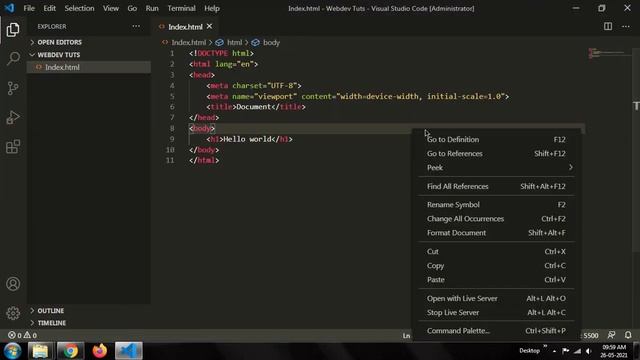Screen dimensions: 640x360
Task: Click body in the breadcrumb
Action: (271, 42)
